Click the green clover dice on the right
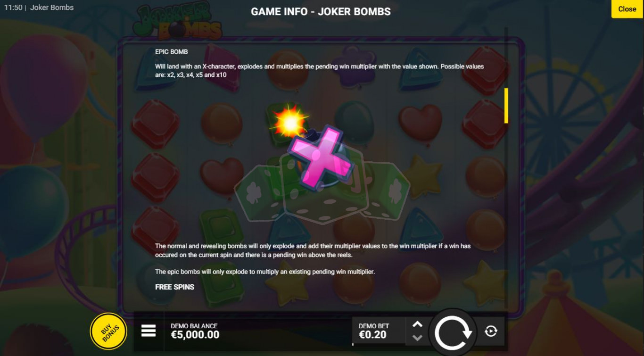 click(386, 190)
